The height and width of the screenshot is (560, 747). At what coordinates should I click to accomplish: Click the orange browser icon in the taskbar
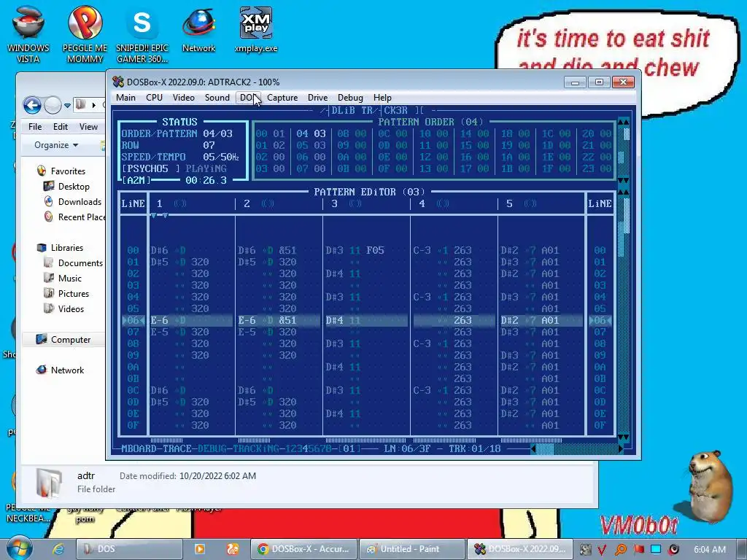click(233, 549)
